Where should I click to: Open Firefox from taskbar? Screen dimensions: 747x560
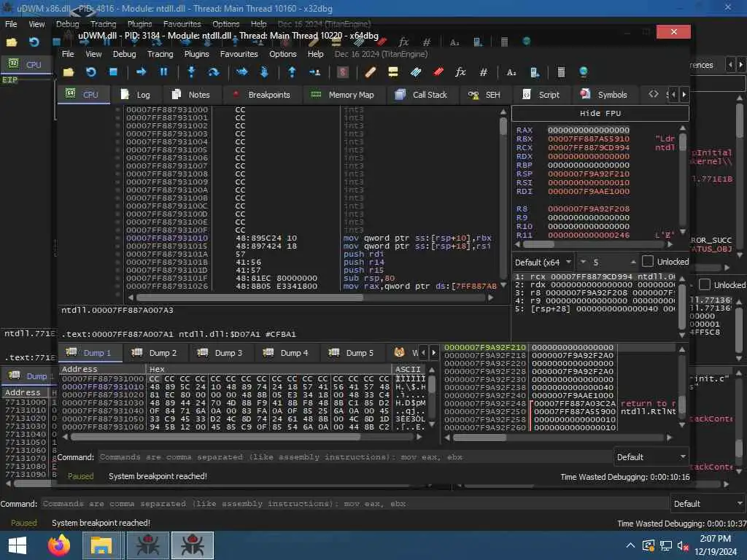coord(58,545)
